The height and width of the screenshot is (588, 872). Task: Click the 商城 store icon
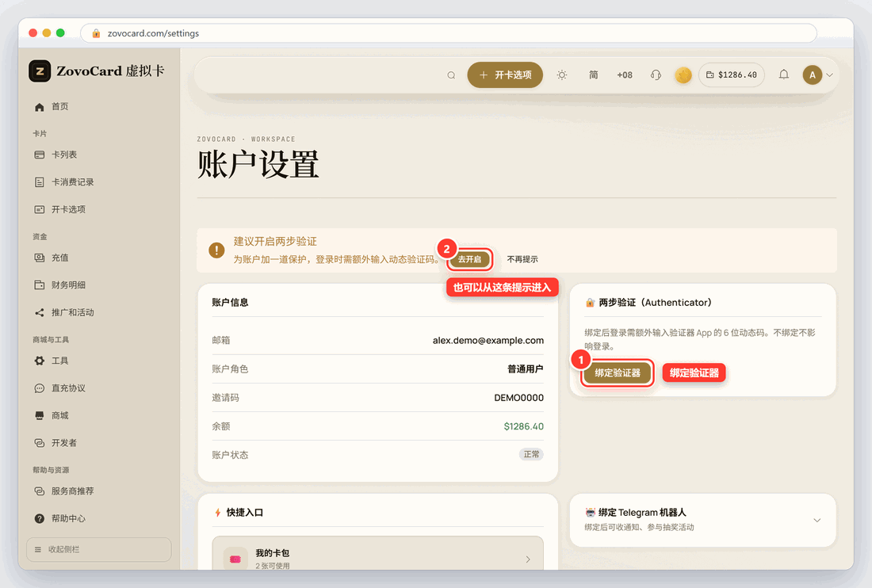(x=40, y=416)
